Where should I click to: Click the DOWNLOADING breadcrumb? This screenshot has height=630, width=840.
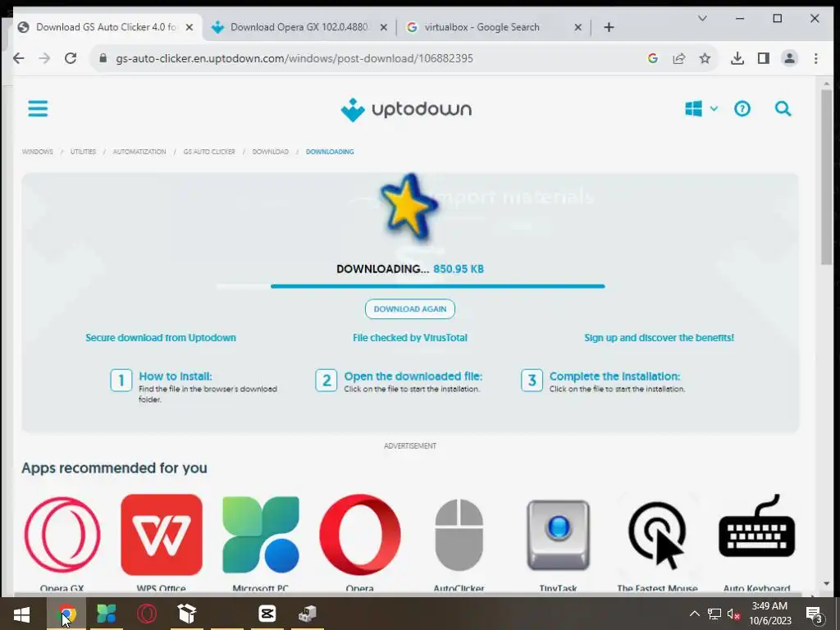[330, 152]
